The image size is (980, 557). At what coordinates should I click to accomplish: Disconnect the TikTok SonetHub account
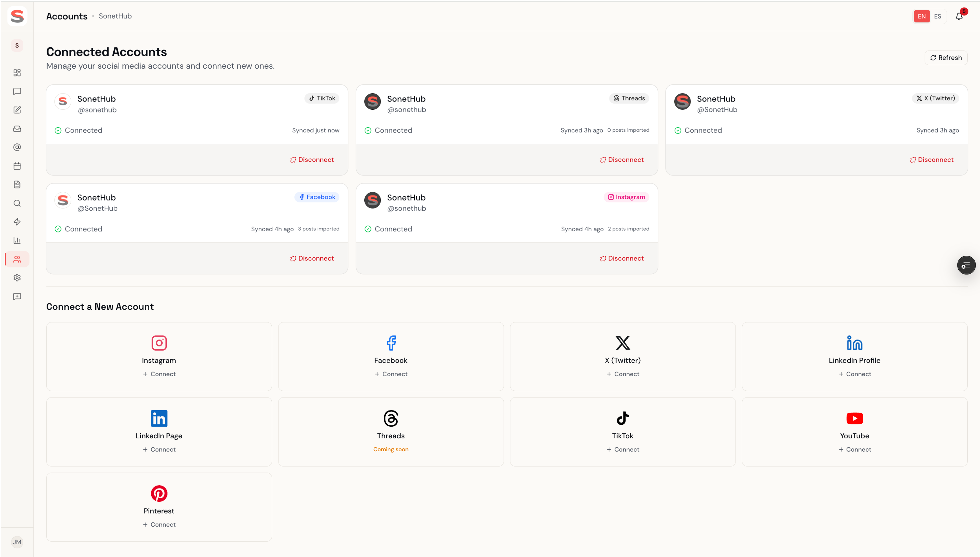312,159
